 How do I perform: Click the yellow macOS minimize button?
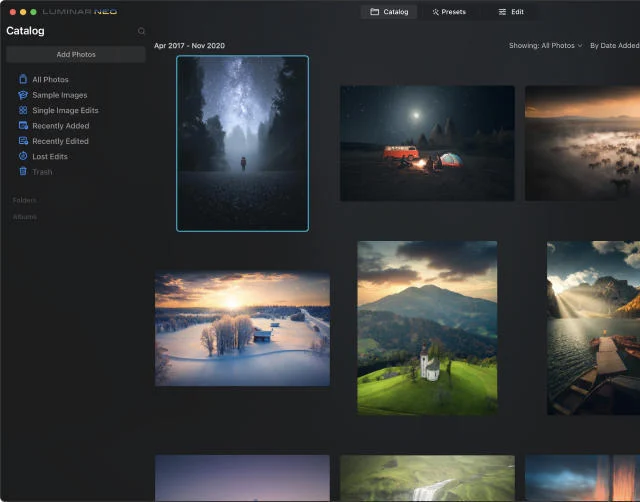click(23, 12)
